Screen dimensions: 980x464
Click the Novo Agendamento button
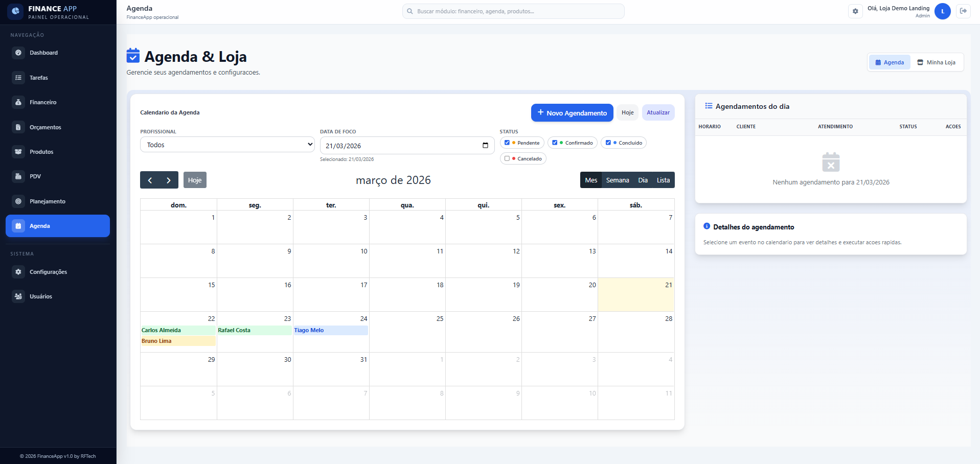click(x=572, y=113)
